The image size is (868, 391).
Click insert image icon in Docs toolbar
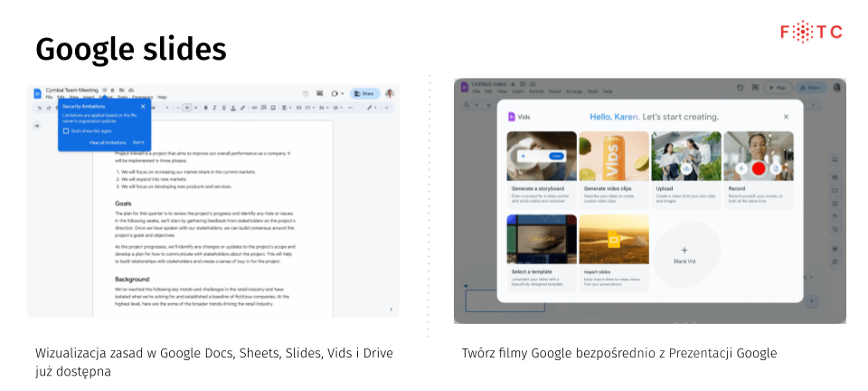pyautogui.click(x=273, y=108)
